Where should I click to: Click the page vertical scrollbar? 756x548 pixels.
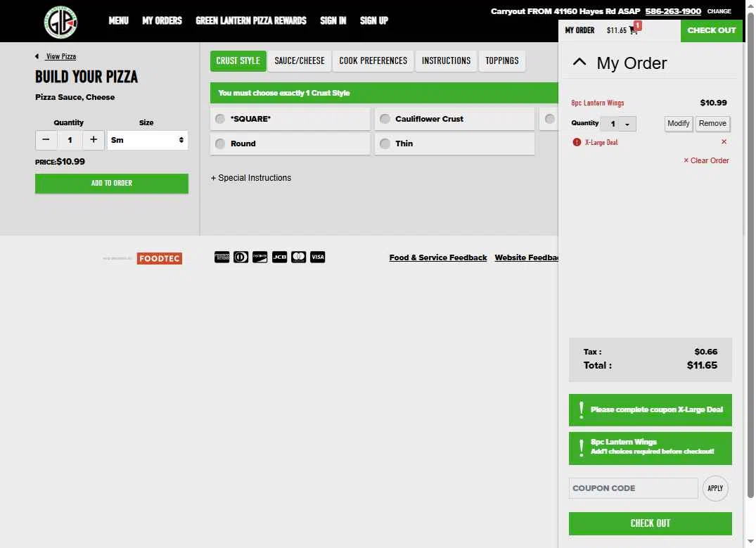(x=750, y=255)
